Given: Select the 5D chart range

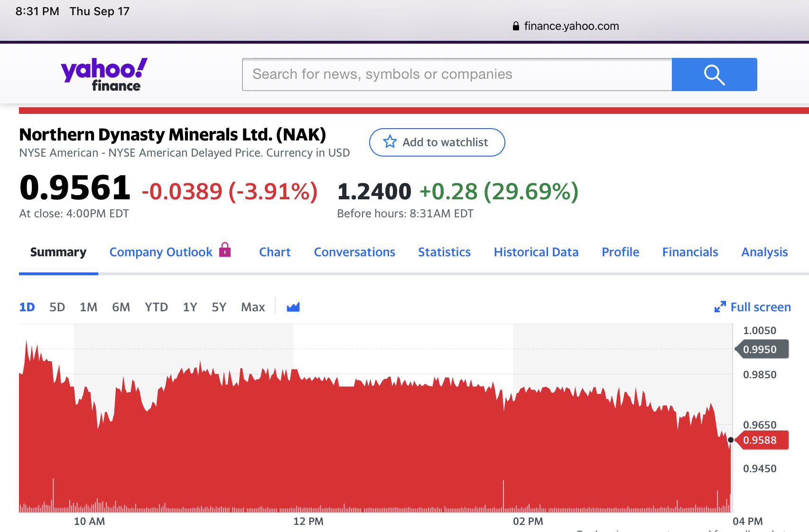Looking at the screenshot, I should (x=57, y=307).
